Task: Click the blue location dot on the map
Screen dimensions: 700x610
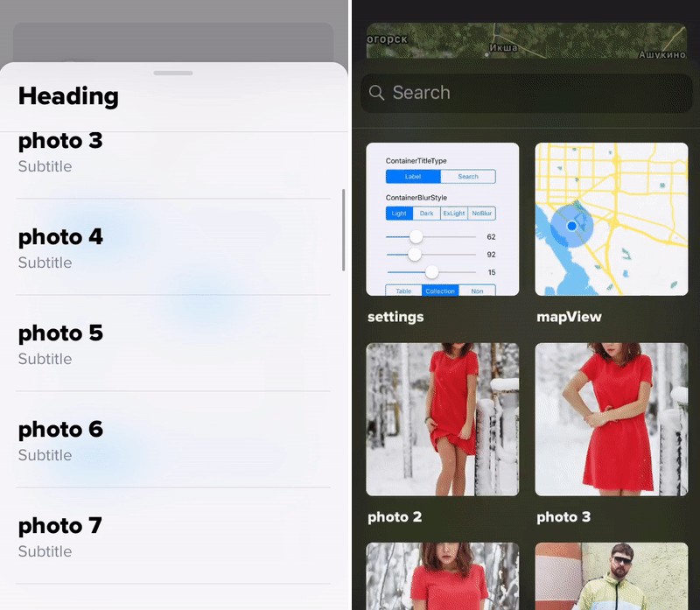Action: (x=571, y=226)
